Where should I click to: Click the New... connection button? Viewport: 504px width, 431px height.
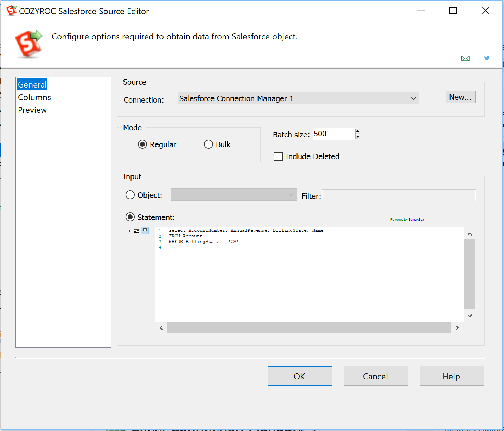[460, 97]
